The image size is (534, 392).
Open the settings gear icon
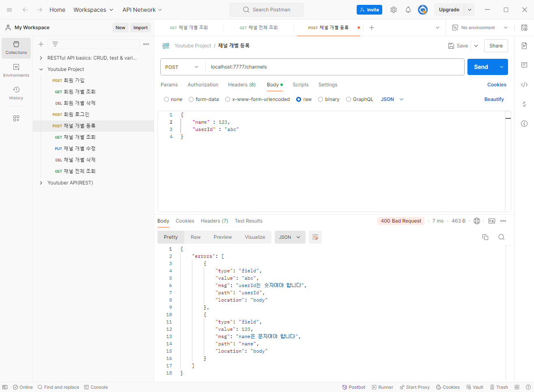tap(394, 10)
